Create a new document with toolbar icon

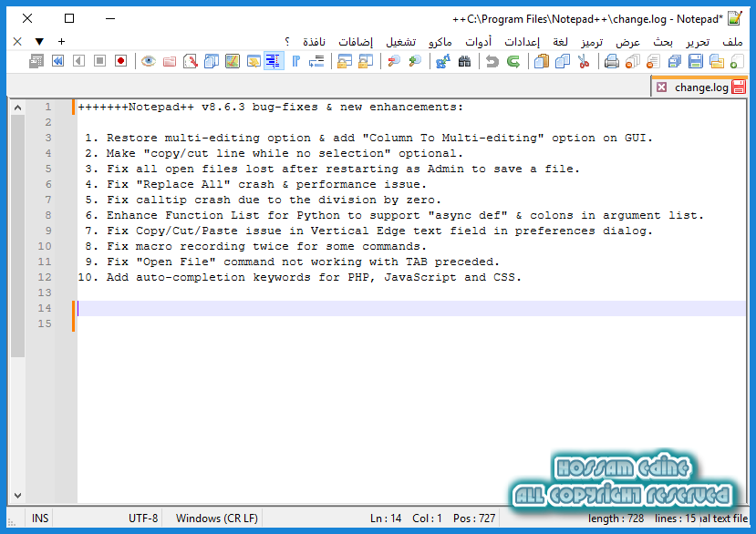(737, 61)
